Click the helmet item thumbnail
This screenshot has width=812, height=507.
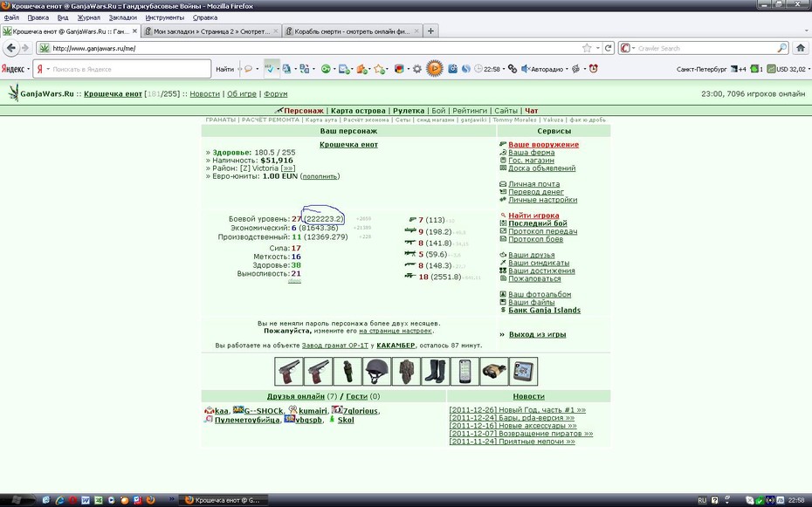click(x=376, y=372)
